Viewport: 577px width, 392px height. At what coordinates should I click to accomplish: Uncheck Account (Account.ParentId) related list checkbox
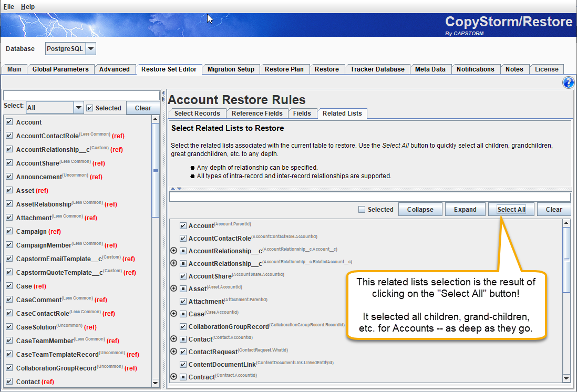(x=183, y=225)
